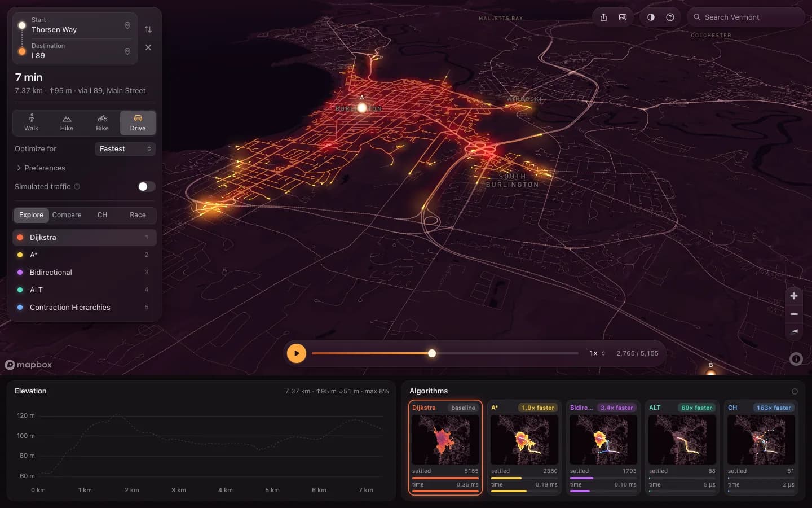Open the Optimize for Fastest dropdown

(125, 149)
